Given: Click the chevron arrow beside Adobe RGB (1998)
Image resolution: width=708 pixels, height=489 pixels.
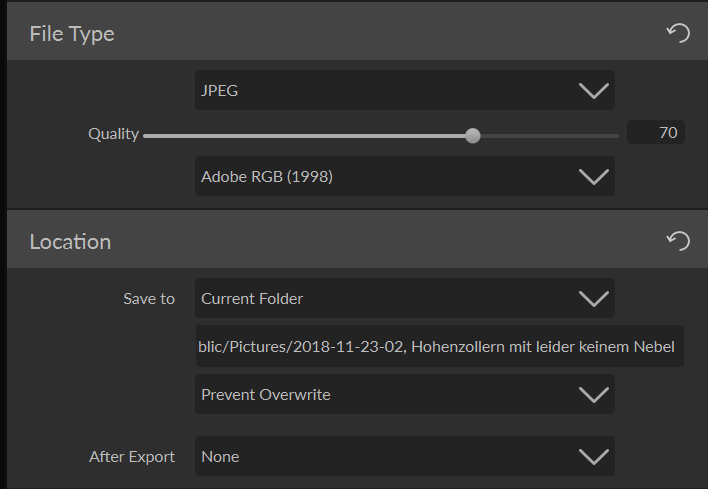Looking at the screenshot, I should pos(594,177).
